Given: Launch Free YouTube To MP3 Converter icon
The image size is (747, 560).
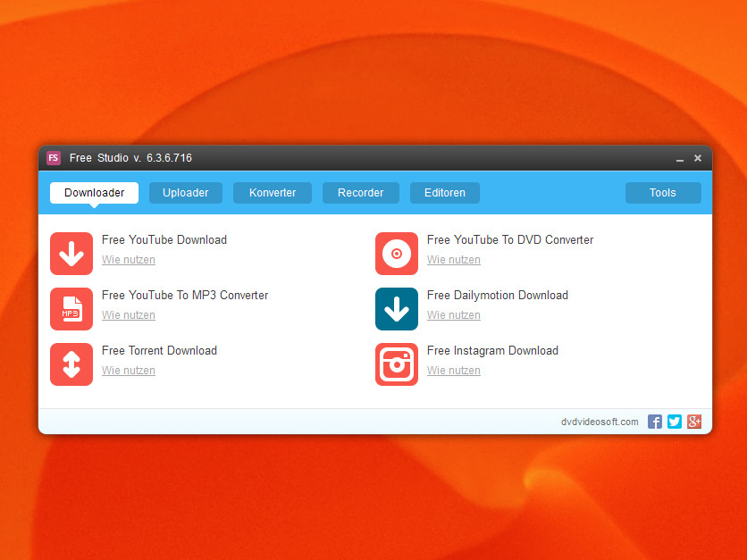Looking at the screenshot, I should pyautogui.click(x=71, y=308).
